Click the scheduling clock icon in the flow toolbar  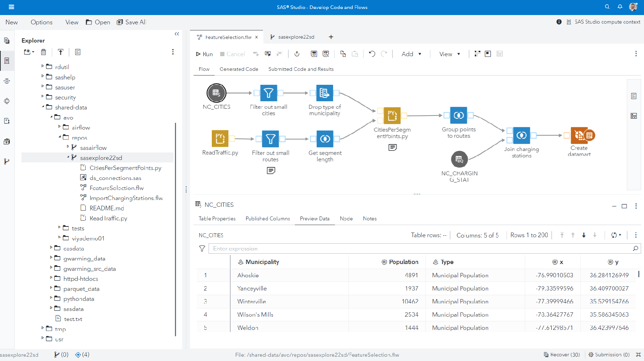pyautogui.click(x=297, y=54)
